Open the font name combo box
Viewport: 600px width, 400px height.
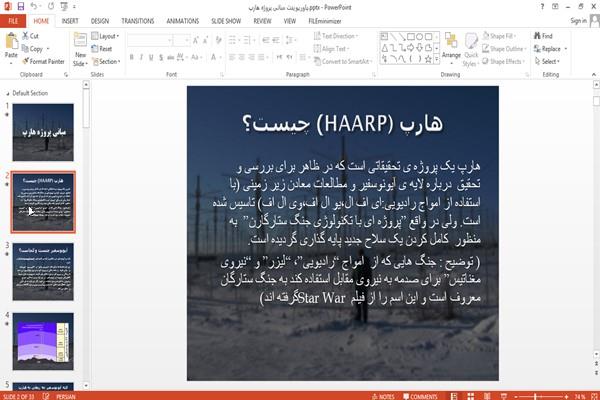[150, 40]
